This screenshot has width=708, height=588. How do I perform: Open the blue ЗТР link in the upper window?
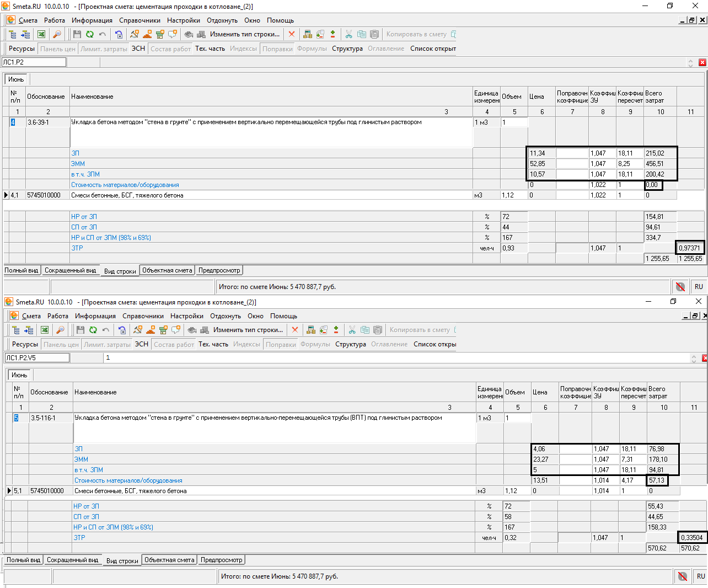coord(77,248)
